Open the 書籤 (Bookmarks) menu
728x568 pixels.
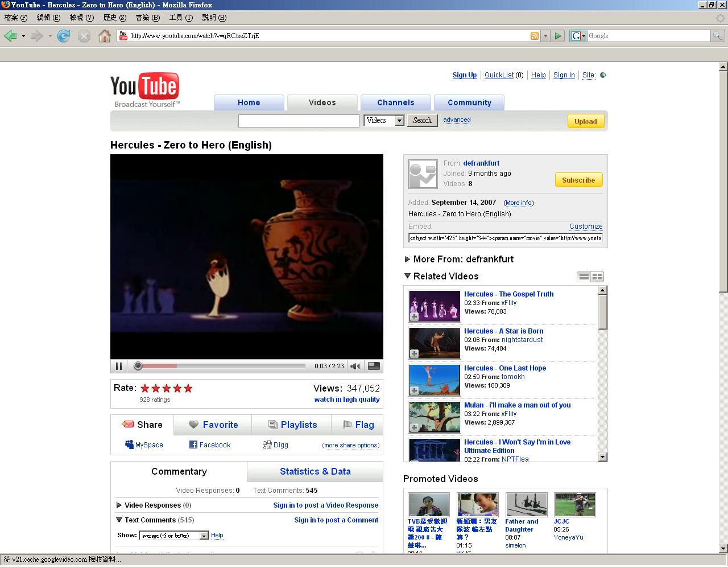tap(148, 18)
